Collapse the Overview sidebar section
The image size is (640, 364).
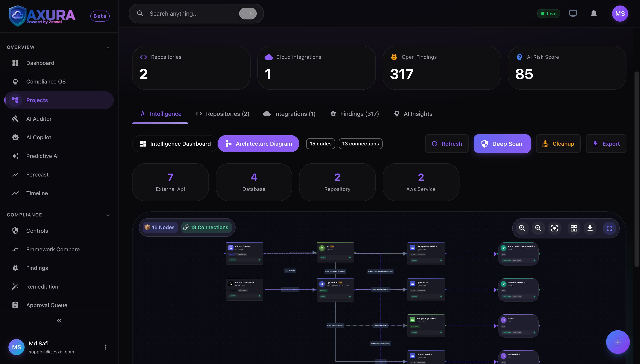click(108, 47)
